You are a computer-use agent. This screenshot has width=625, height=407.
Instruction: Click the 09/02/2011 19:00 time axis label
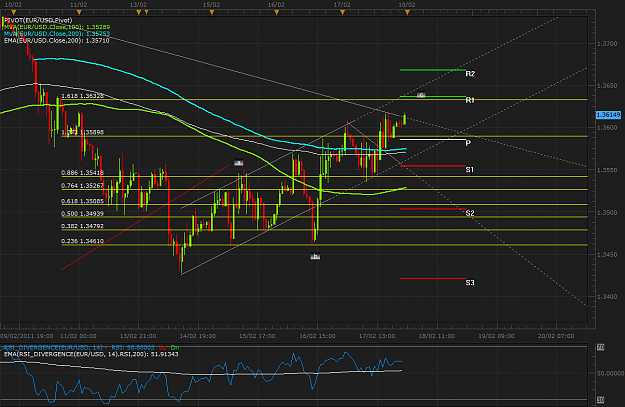pyautogui.click(x=27, y=336)
